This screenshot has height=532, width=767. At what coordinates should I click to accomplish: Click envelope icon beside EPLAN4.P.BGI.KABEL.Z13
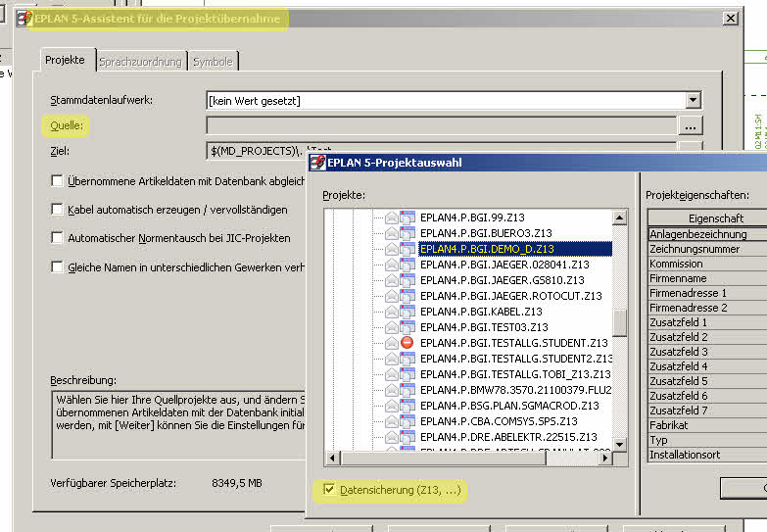(391, 312)
